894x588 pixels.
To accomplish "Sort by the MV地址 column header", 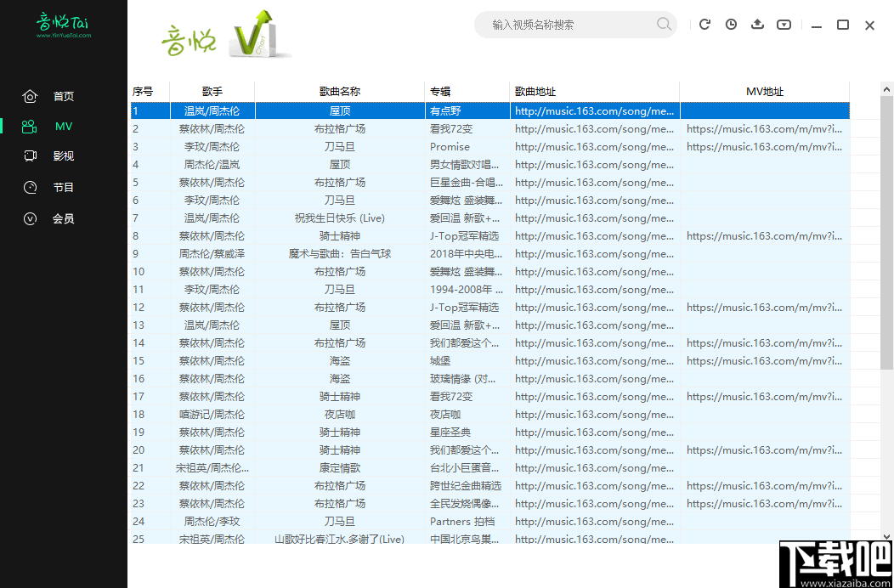I will [765, 91].
